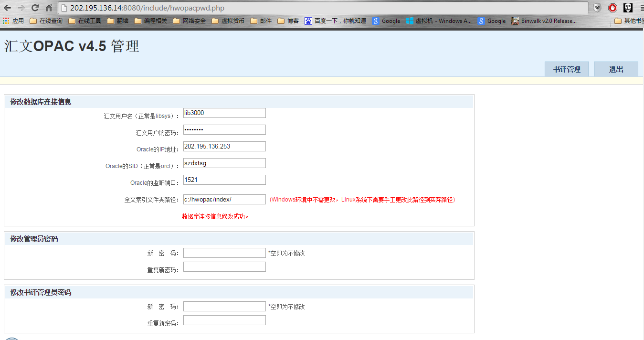Click 重复新密码 field under 修改书评管理员密码
644x340 pixels.
tap(224, 320)
